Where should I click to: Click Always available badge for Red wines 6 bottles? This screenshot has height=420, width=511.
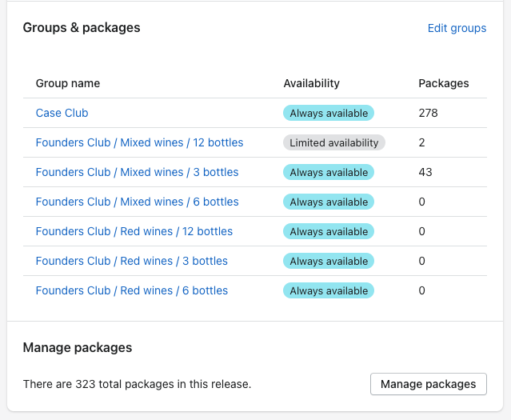coord(329,290)
